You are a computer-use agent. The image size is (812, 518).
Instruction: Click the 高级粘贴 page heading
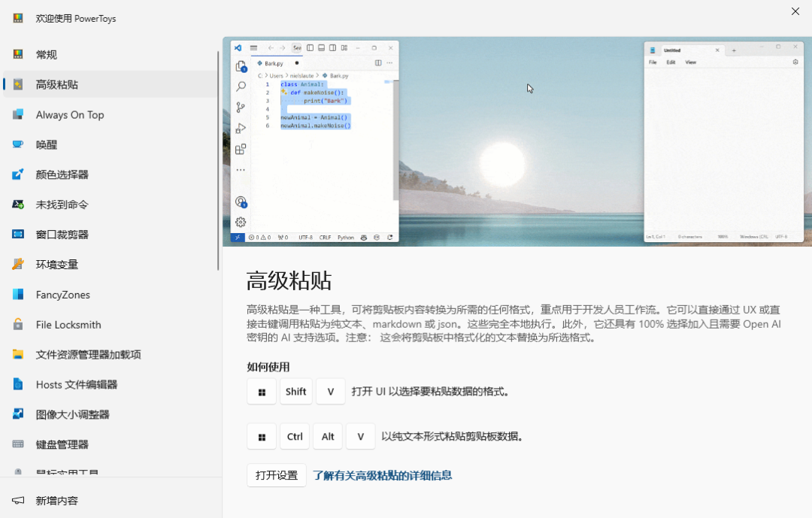289,280
